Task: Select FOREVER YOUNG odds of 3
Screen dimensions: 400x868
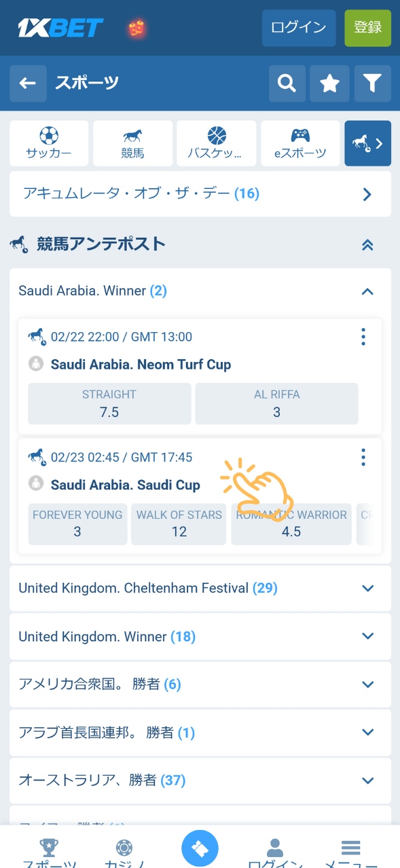Action: [77, 524]
